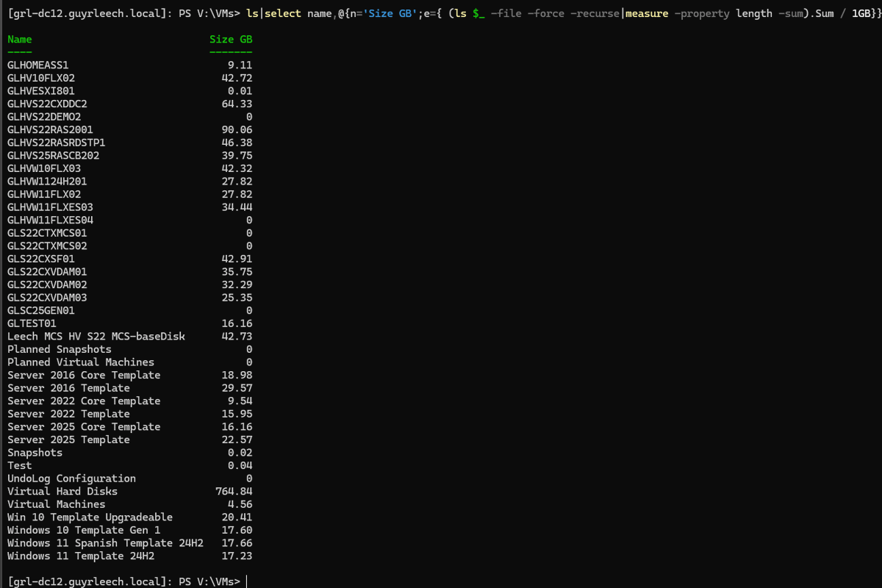This screenshot has height=588, width=882.
Task: Click 'Leech MCS HV S22 MCS-baseDisk' entry
Action: coord(96,337)
